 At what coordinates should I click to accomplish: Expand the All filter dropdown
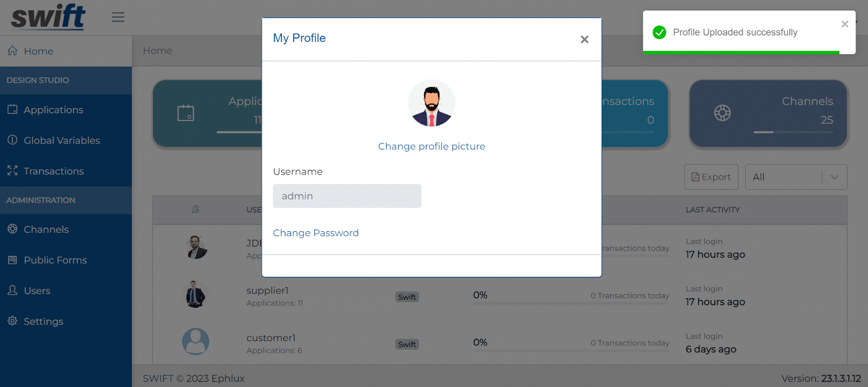[796, 177]
